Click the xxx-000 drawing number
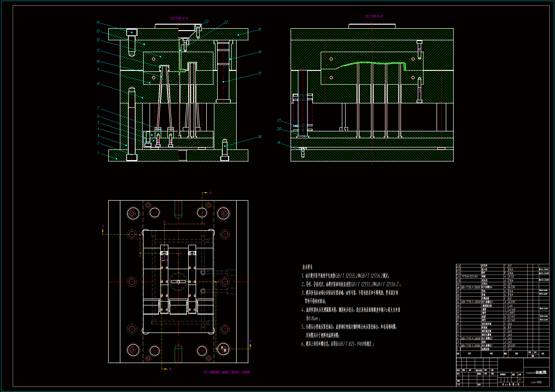Screen dimensions: 555x392 pyautogui.click(x=536, y=382)
